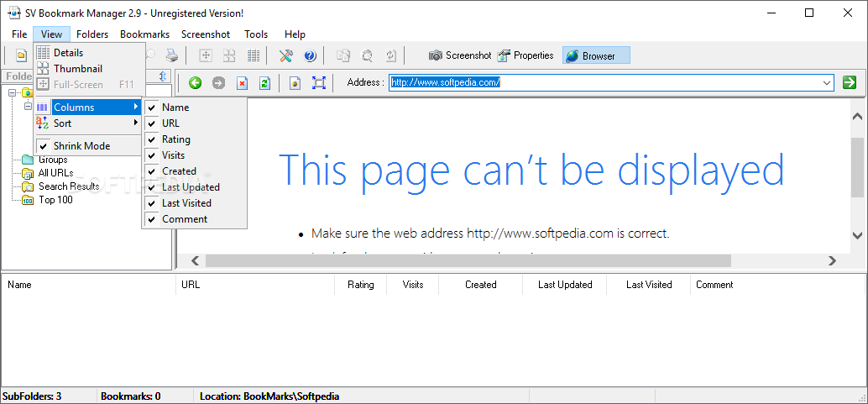
Task: Click the blue question mark help icon
Action: pos(310,55)
